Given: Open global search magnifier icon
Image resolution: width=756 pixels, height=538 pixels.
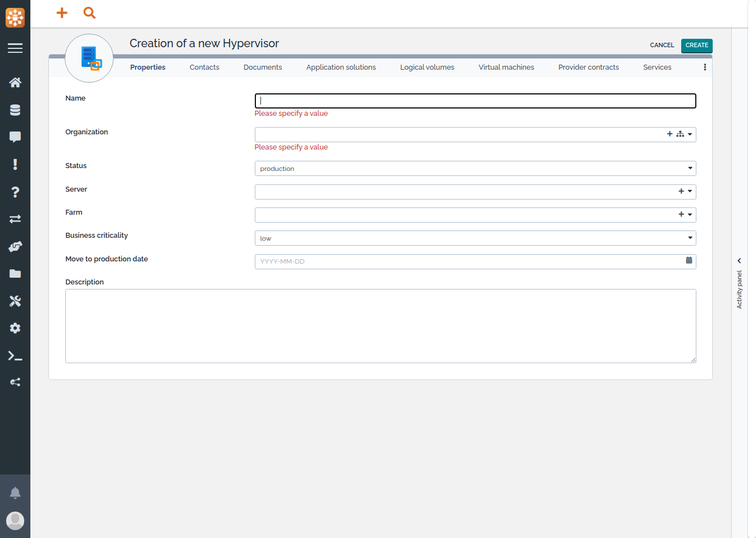Looking at the screenshot, I should (x=89, y=12).
